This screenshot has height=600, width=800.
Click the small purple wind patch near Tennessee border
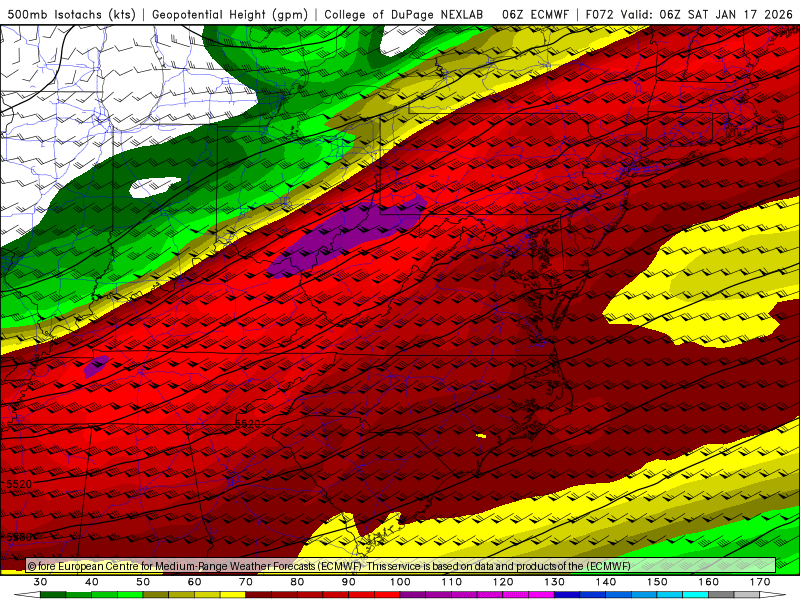(x=96, y=366)
